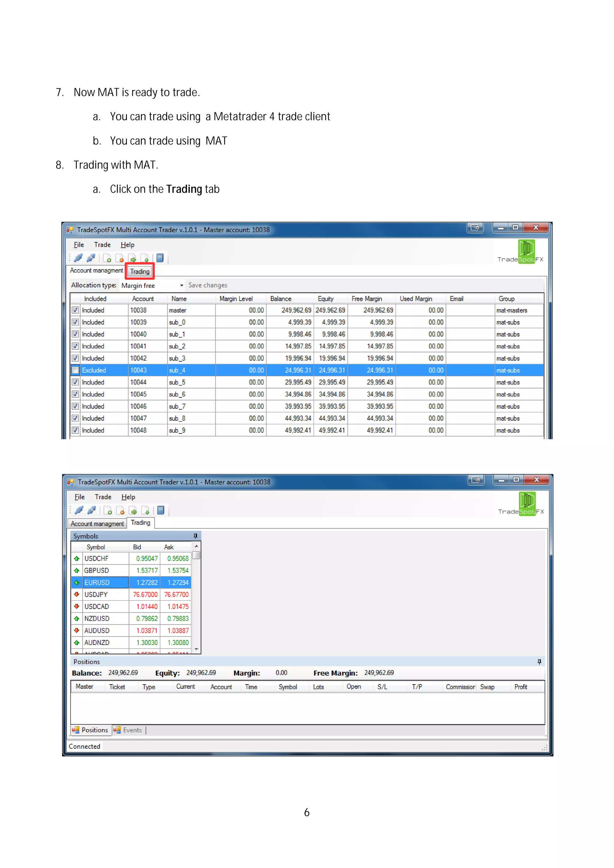
Task: Click Disconnect plug icon in accounts-table window toolbar
Action: tap(91, 258)
